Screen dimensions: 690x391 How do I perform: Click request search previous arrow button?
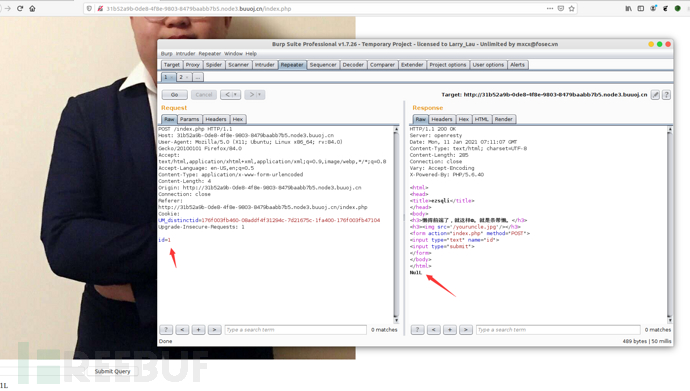(182, 329)
